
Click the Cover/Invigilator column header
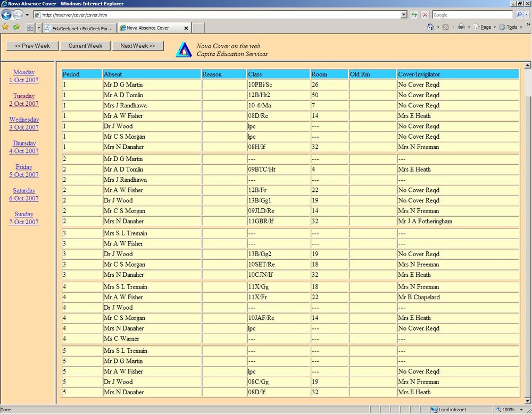[x=458, y=74]
